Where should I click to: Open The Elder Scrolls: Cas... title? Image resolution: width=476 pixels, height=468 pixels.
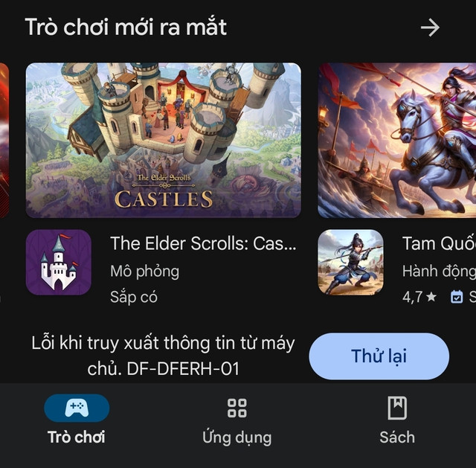[203, 243]
